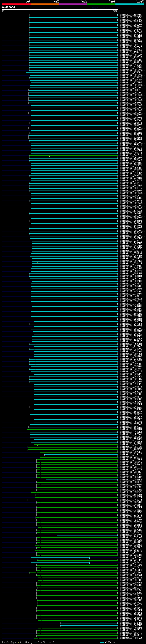Open hit UniRef100_Q5Z907
146x644 pixels.
click(131, 25)
